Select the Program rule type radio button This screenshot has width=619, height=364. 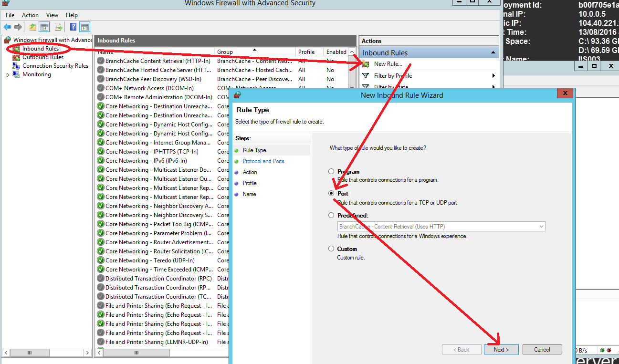tap(331, 171)
